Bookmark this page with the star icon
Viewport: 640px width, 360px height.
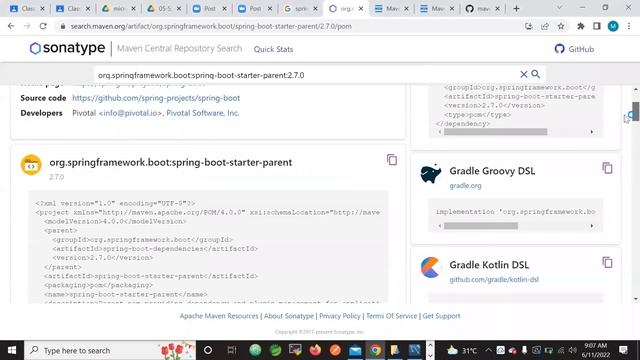pyautogui.click(x=561, y=26)
